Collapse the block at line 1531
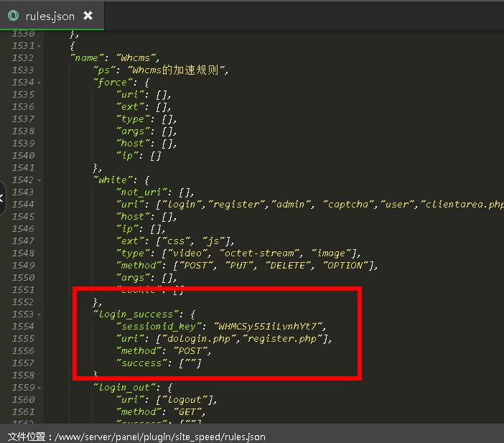504x443 pixels. 39,46
